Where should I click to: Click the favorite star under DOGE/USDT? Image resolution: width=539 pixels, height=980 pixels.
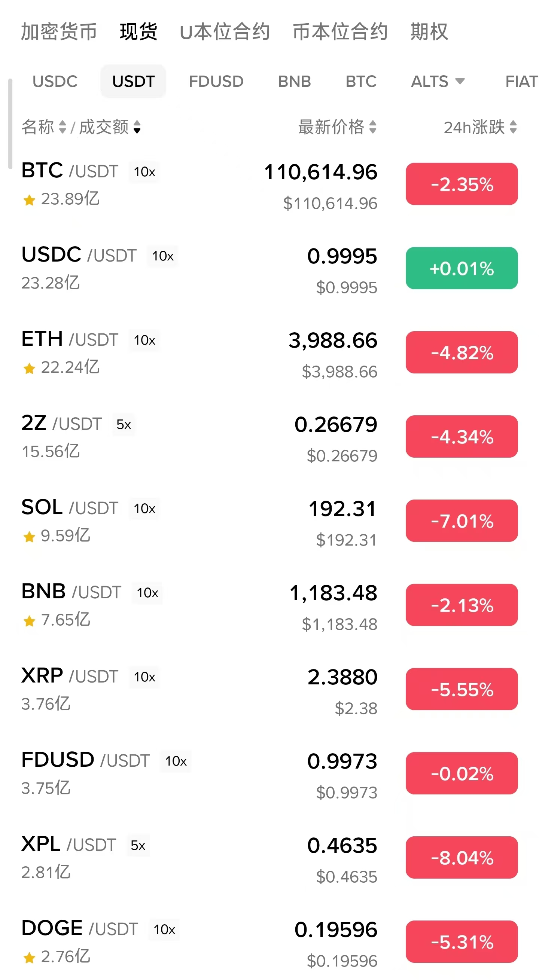(x=29, y=958)
